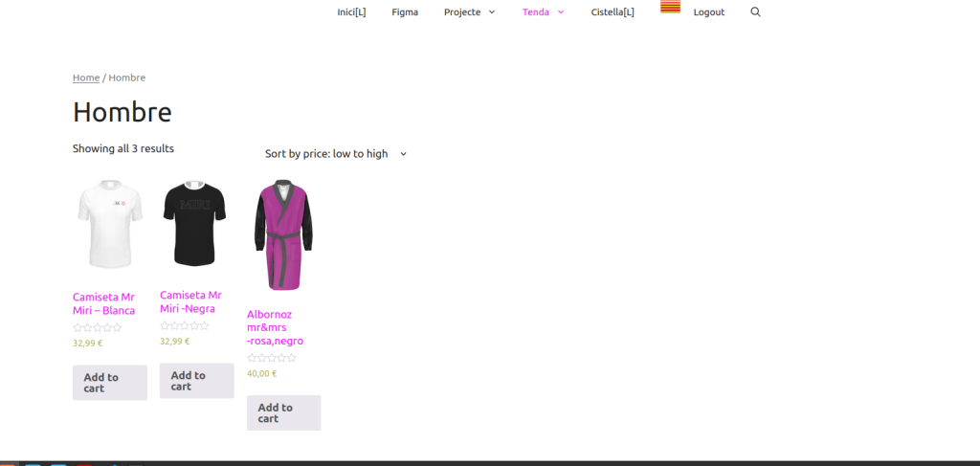Image resolution: width=980 pixels, height=466 pixels.
Task: Open the Cistella[L] cart page
Action: tap(612, 12)
